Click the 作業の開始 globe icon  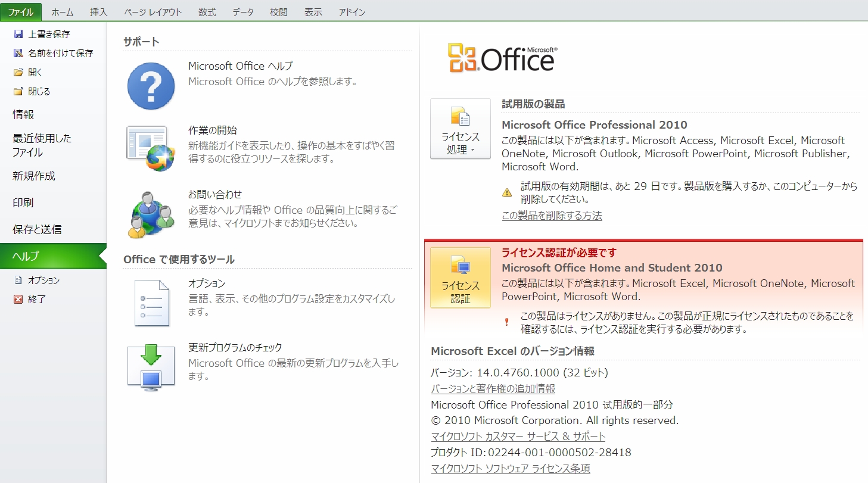click(x=150, y=148)
